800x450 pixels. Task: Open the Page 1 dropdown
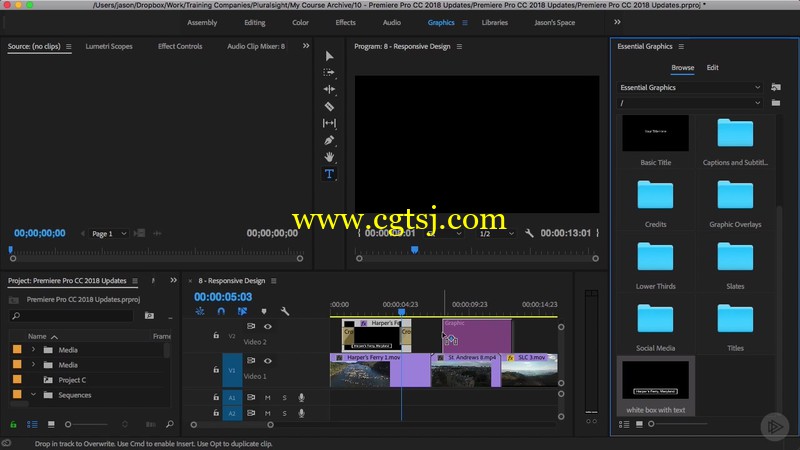click(x=109, y=234)
